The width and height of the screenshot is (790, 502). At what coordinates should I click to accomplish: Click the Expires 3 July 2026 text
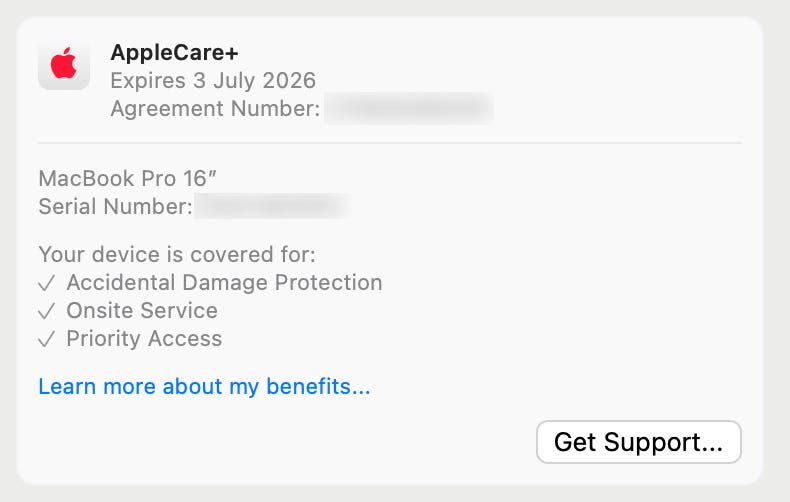212,80
